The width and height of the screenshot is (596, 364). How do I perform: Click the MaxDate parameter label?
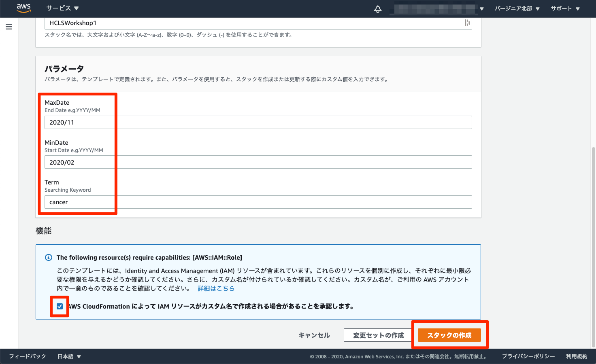(x=57, y=103)
